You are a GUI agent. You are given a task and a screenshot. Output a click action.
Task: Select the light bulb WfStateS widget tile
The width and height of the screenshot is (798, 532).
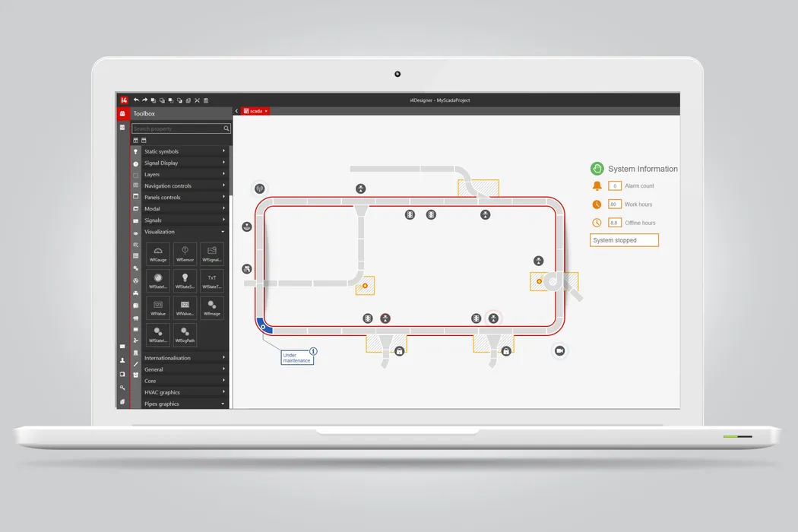pyautogui.click(x=185, y=280)
